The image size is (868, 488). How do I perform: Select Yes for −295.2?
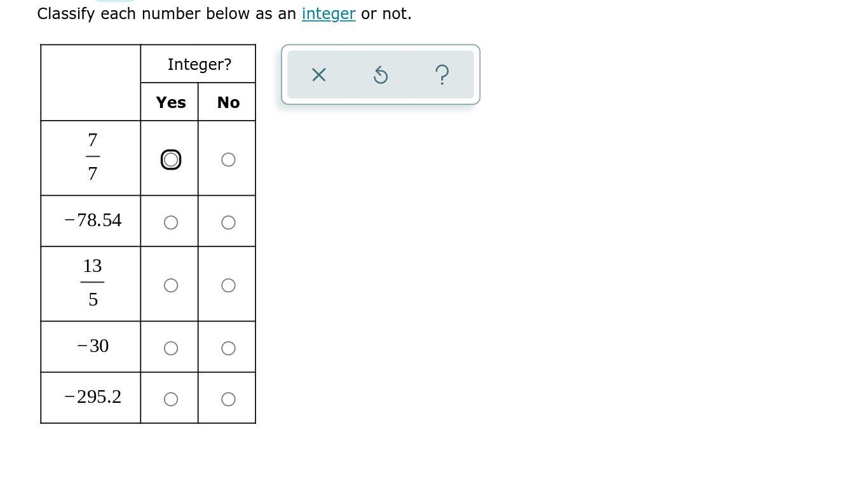pyautogui.click(x=171, y=399)
